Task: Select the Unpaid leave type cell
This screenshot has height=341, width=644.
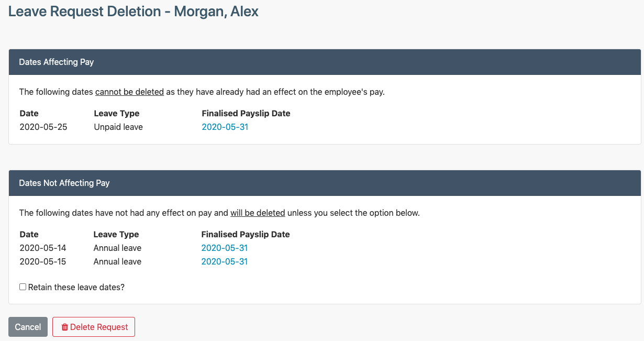Action: coord(118,127)
